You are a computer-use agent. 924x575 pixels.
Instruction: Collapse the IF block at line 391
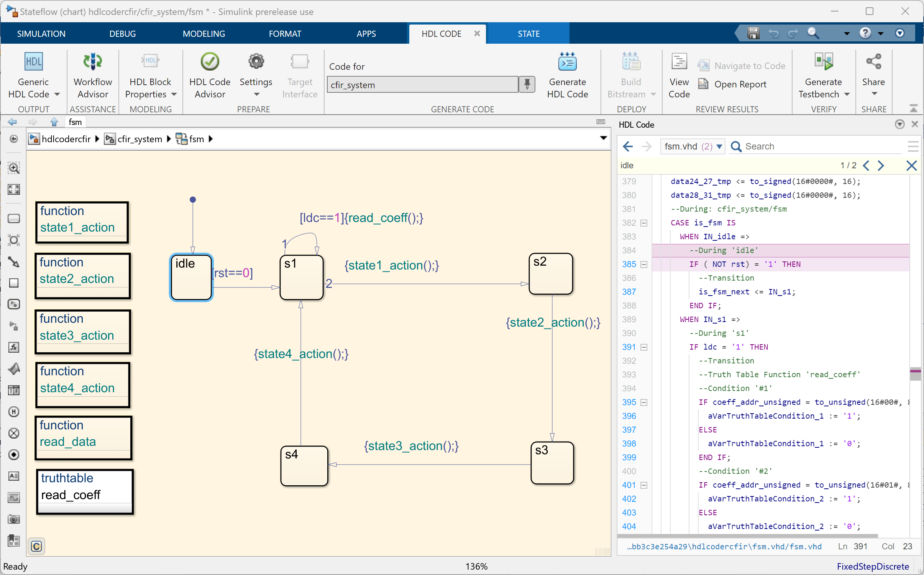point(644,347)
